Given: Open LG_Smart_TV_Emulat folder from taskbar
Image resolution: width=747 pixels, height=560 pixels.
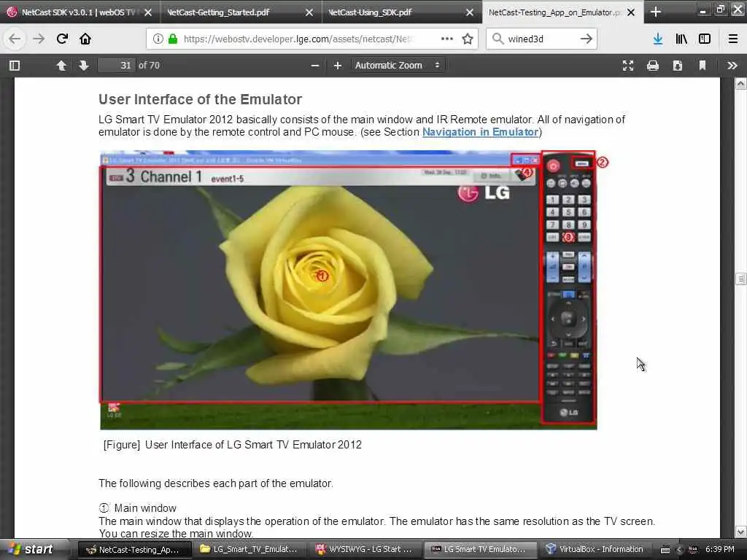Looking at the screenshot, I should (249, 550).
